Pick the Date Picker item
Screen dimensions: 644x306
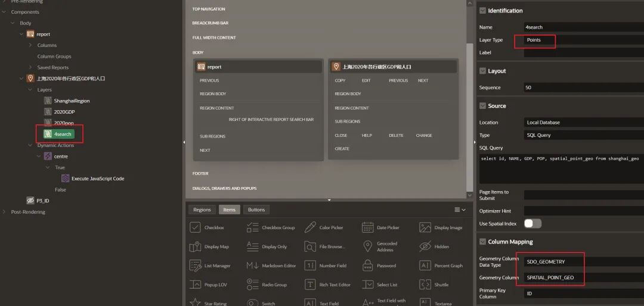(x=382, y=227)
